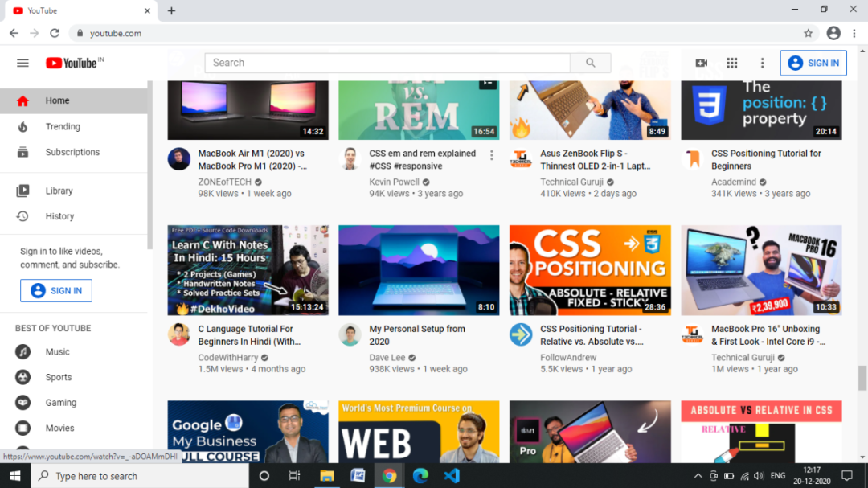Screen dimensions: 868x488
Task: Open the FollowAndrew channel avatar
Action: (x=521, y=334)
